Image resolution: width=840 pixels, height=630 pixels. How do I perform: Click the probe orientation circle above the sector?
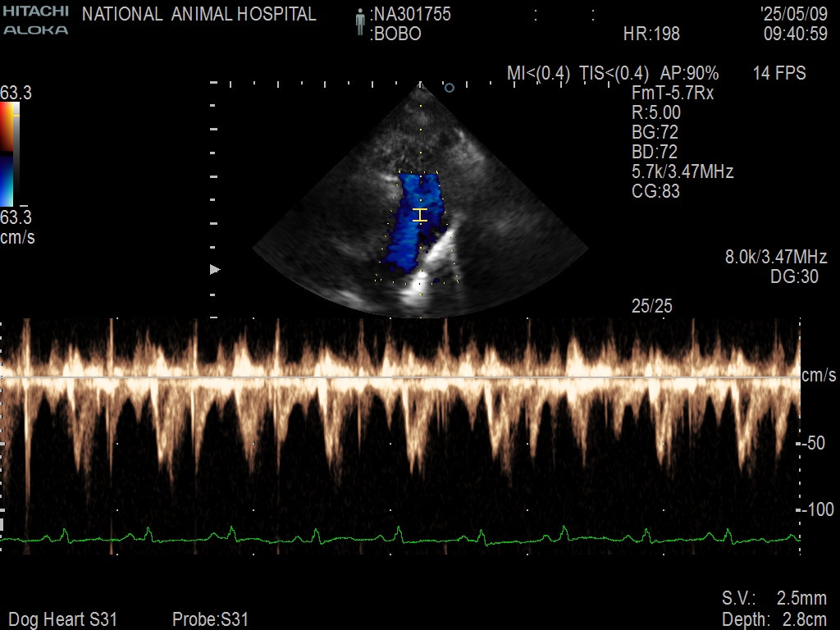click(449, 87)
